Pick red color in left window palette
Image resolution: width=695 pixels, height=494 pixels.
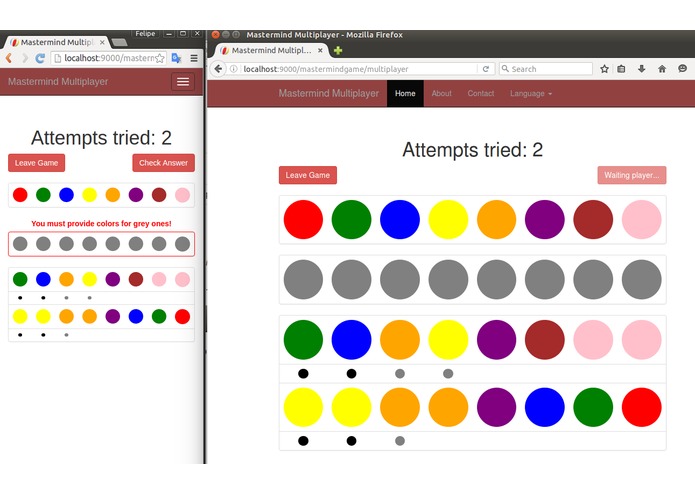[20, 194]
